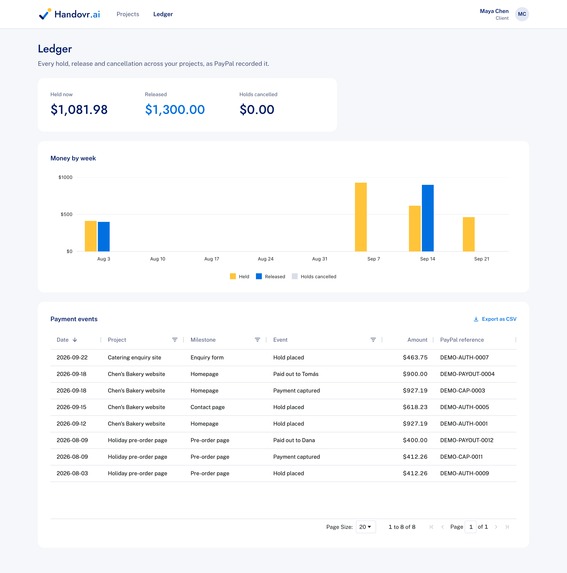Sort by the Date column header
Screen dimensions: 567x573
[x=62, y=340]
